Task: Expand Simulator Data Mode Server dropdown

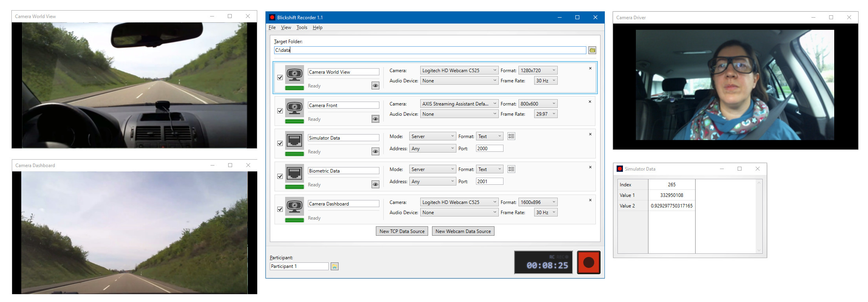Action: [x=432, y=136]
